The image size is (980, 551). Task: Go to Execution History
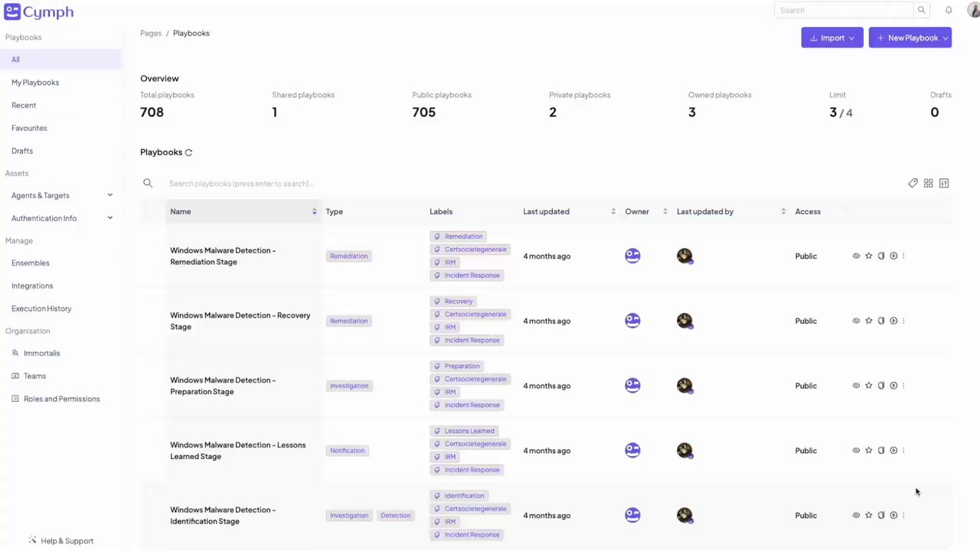41,308
